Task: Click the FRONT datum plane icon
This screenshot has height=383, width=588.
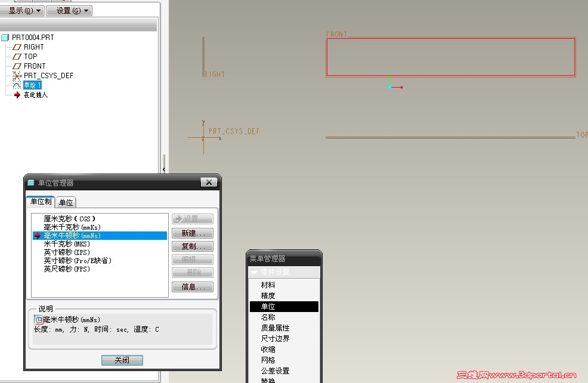Action: click(17, 66)
